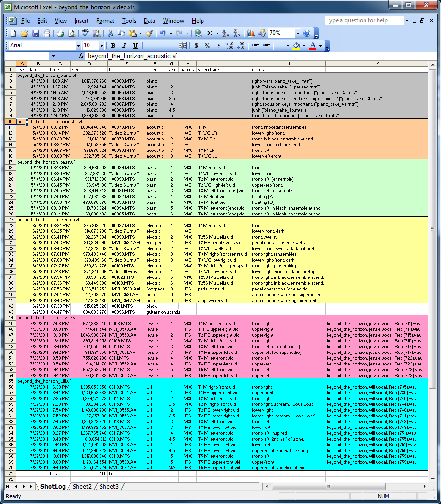Apply the yellow Fill Color
This screenshot has width=441, height=504.
296,46
